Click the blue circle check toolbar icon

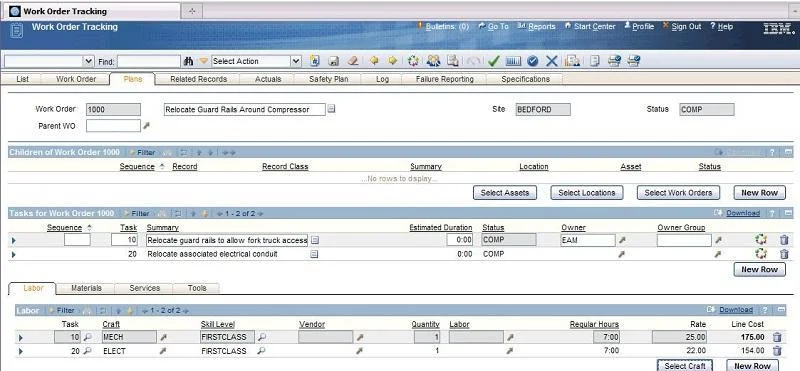pos(533,61)
